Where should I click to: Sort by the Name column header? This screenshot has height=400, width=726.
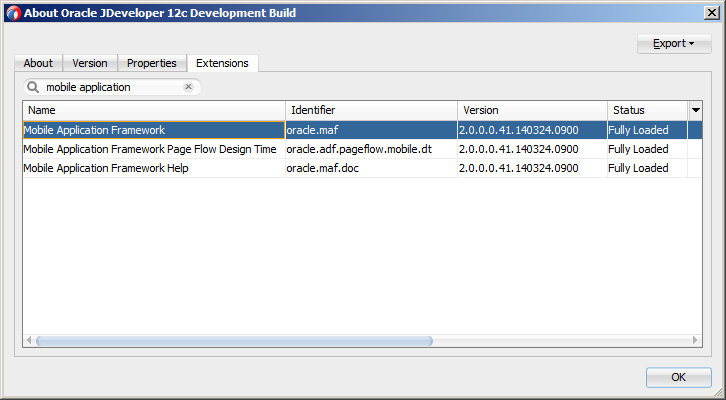click(154, 110)
